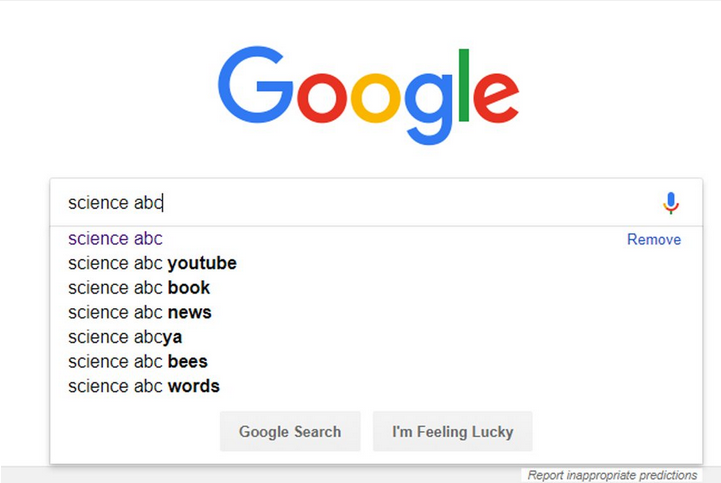Click the blue lowercase g in logo

coord(429,109)
